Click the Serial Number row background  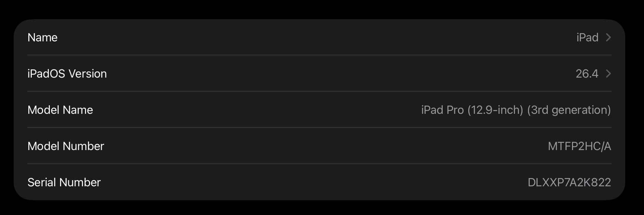tap(307, 182)
